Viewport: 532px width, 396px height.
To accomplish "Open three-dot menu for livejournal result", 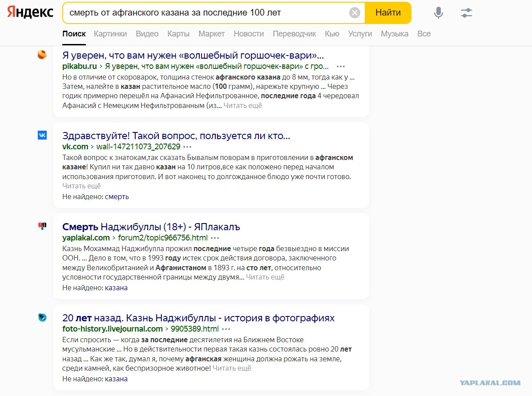I will tap(226, 329).
